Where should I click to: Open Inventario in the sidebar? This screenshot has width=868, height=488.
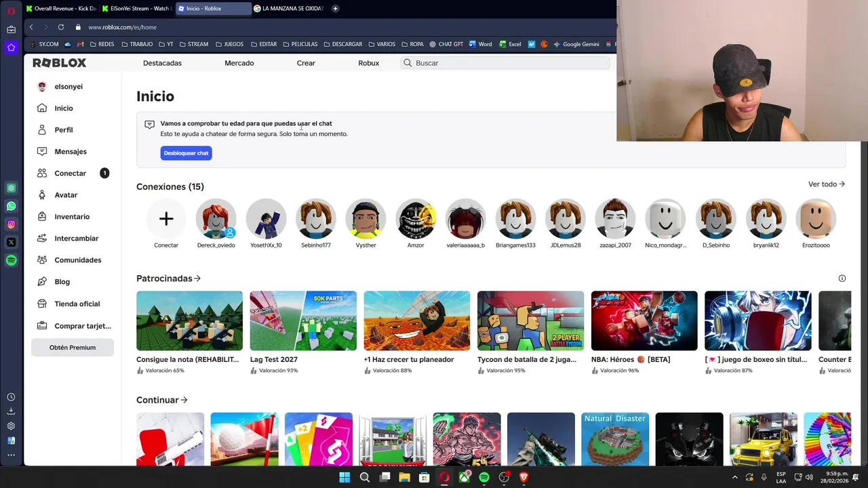72,217
